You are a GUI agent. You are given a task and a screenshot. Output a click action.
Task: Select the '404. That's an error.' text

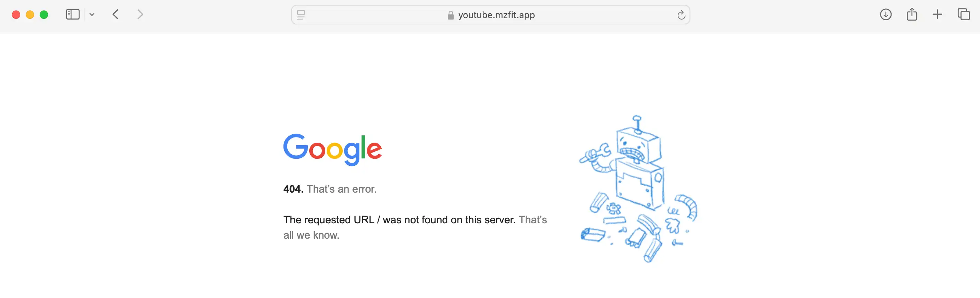[x=329, y=189]
